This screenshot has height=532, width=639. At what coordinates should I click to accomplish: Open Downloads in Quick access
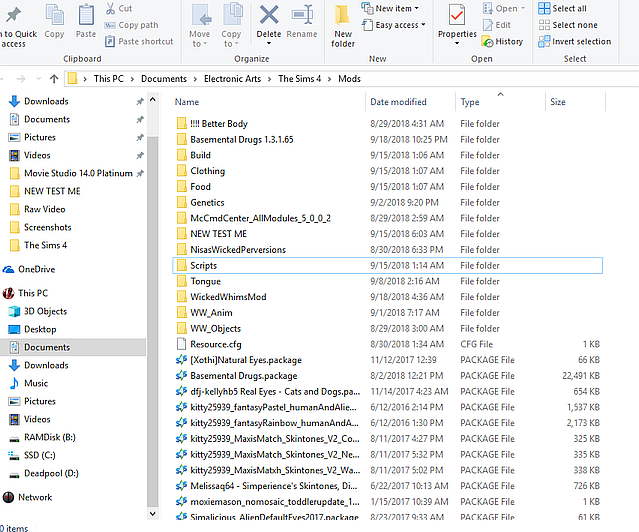pos(46,101)
